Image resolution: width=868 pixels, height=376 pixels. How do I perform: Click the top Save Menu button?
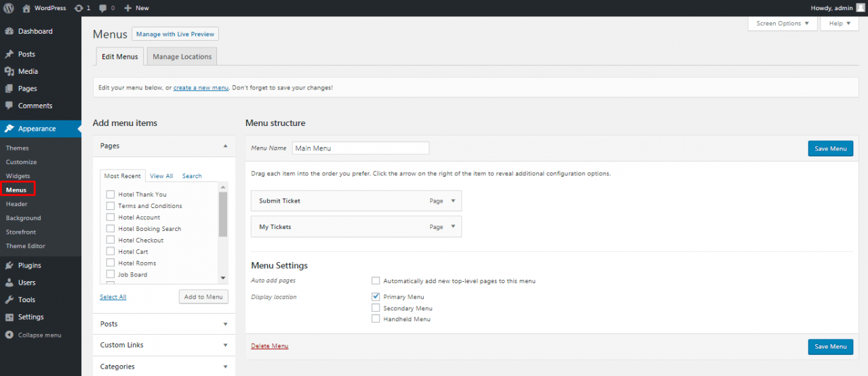point(831,148)
